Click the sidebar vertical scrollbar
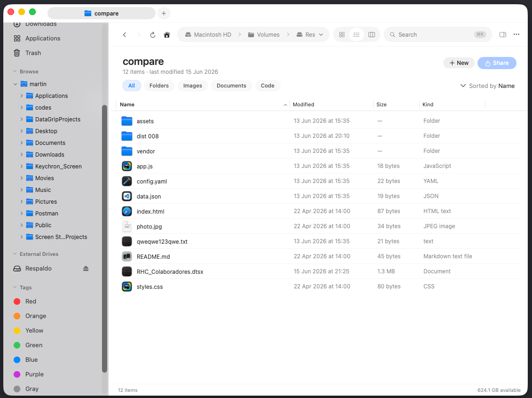 tap(104, 239)
